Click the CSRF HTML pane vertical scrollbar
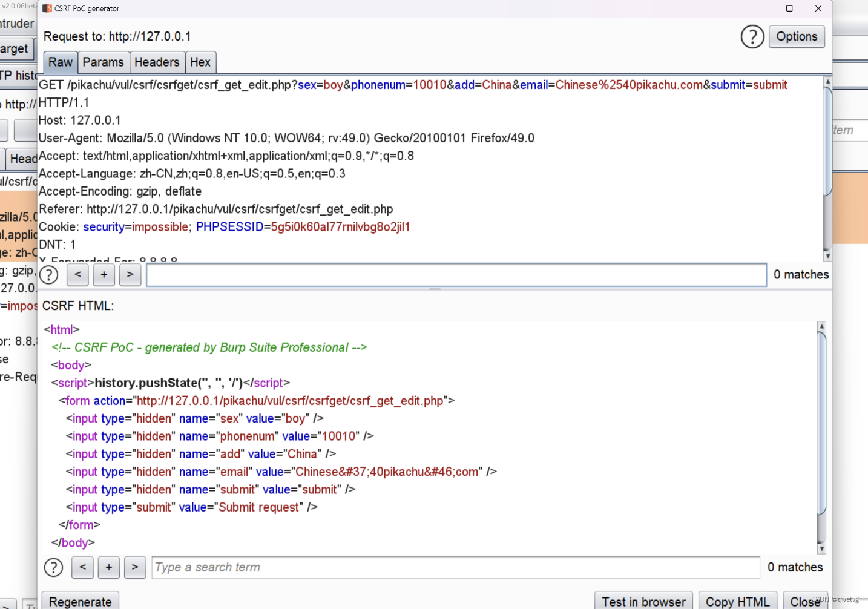 point(821,424)
